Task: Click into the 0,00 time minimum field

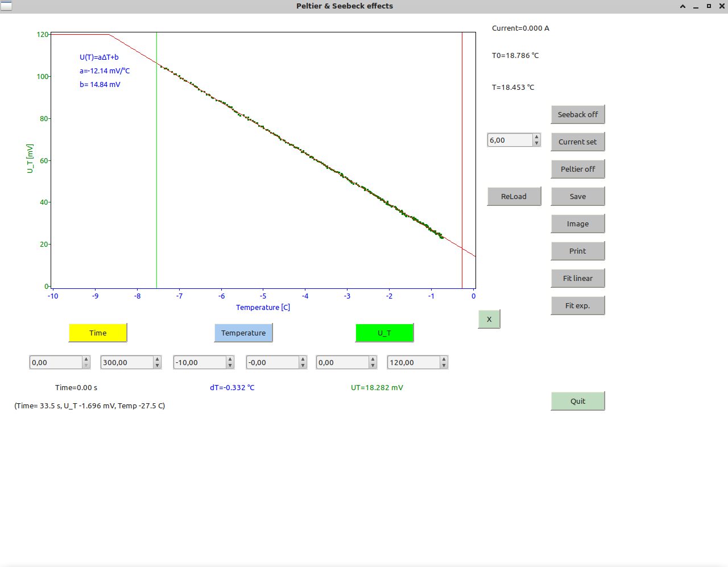Action: click(56, 362)
